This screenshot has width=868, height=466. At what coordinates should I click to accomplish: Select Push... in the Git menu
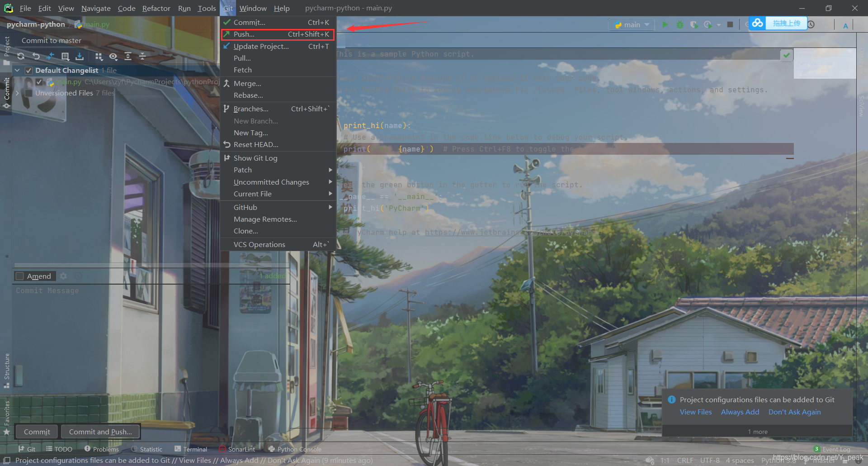tap(278, 34)
